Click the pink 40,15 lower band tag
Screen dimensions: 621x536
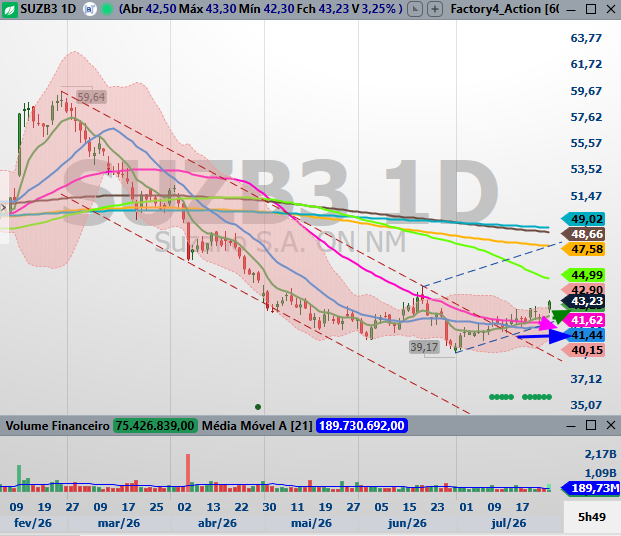click(583, 350)
